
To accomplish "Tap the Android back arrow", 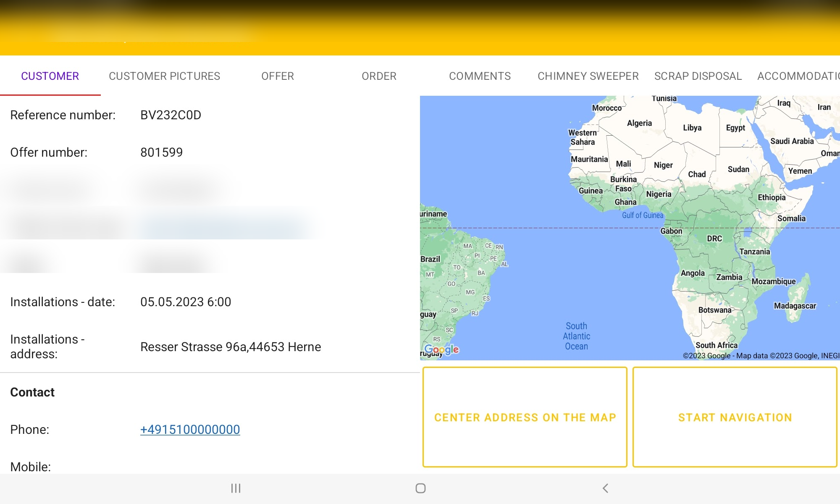I will [605, 488].
